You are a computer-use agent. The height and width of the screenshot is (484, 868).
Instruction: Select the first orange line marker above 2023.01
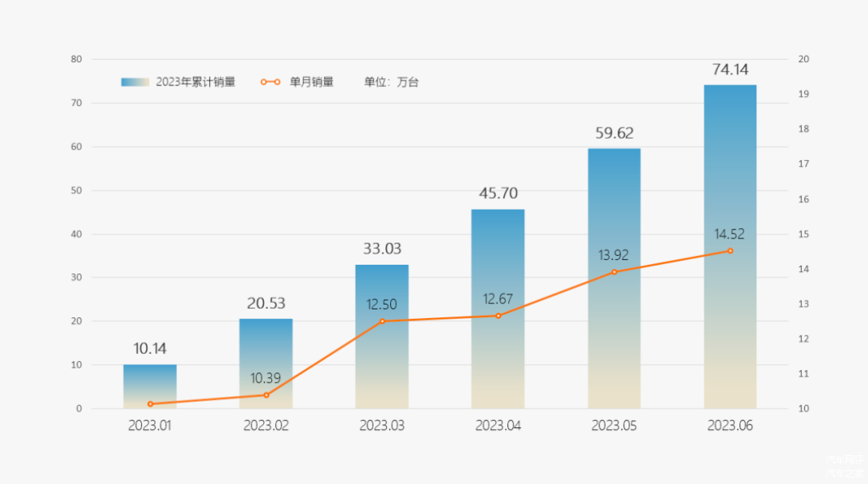[x=150, y=404]
